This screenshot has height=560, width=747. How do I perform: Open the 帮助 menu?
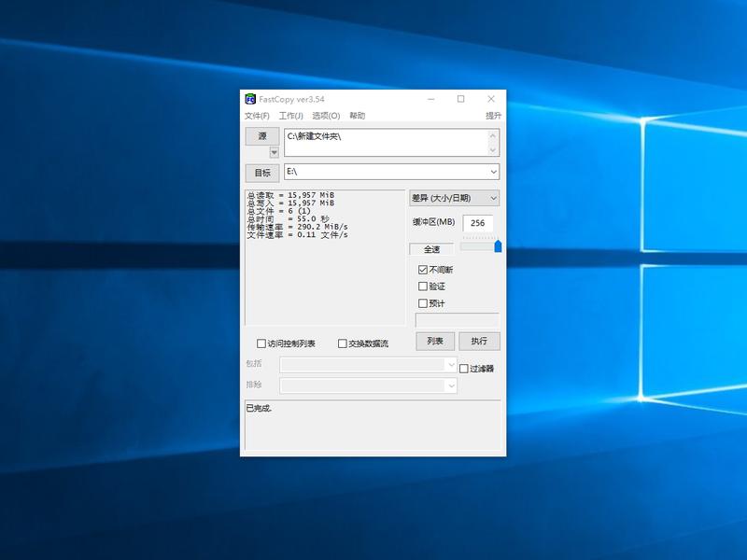point(357,116)
